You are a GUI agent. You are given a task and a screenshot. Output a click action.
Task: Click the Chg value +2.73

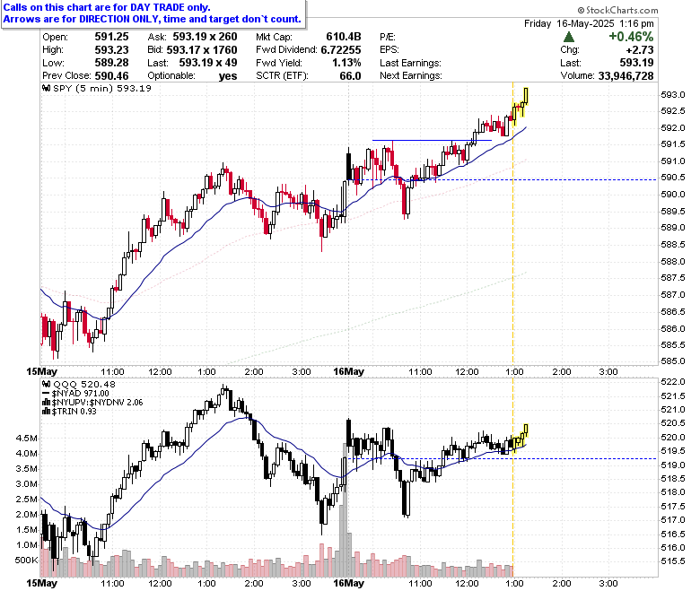(x=640, y=49)
